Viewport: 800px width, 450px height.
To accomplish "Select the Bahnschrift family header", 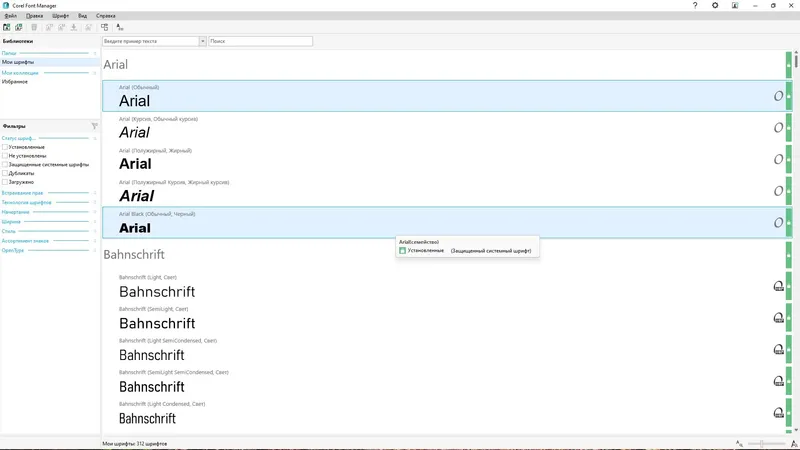I will tap(444, 255).
